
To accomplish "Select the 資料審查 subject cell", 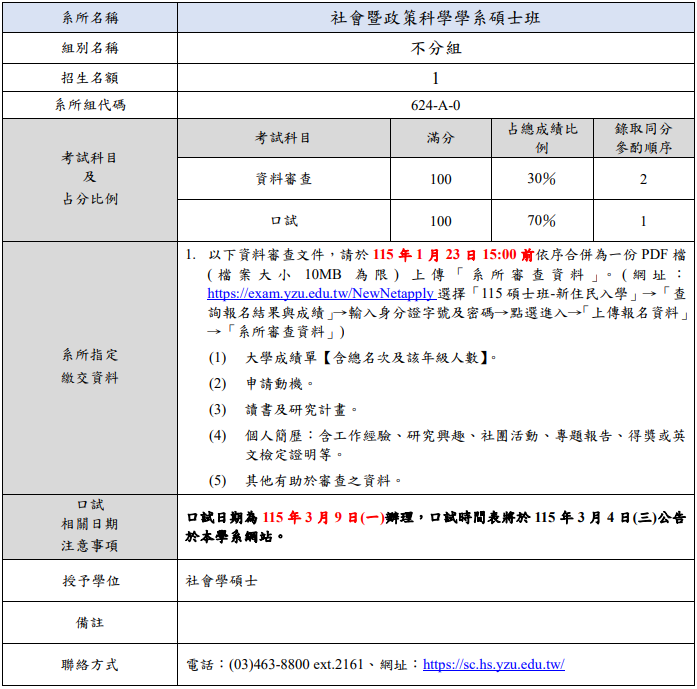I will 283,179.
